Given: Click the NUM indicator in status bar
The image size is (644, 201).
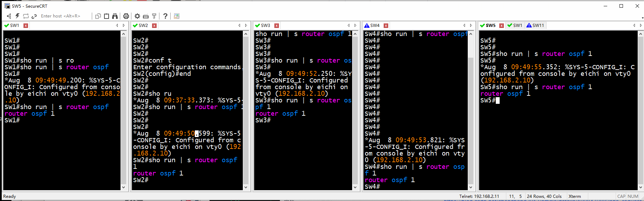Looking at the screenshot, I should click(x=633, y=196).
